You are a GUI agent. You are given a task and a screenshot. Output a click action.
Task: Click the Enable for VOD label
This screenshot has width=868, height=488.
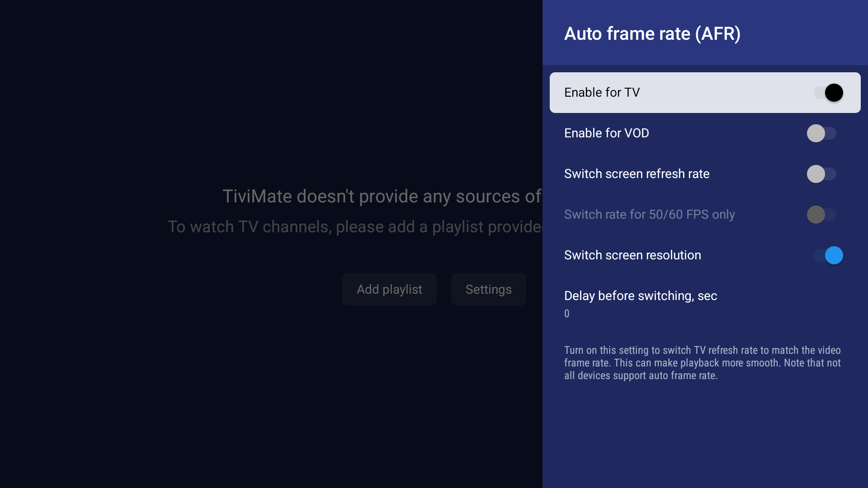(607, 133)
